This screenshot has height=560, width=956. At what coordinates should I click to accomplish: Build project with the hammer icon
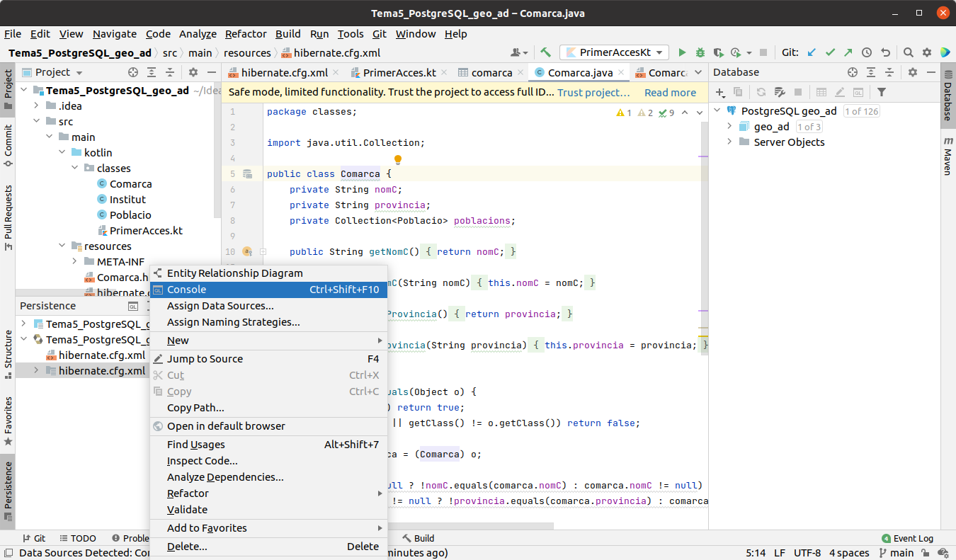tap(546, 52)
